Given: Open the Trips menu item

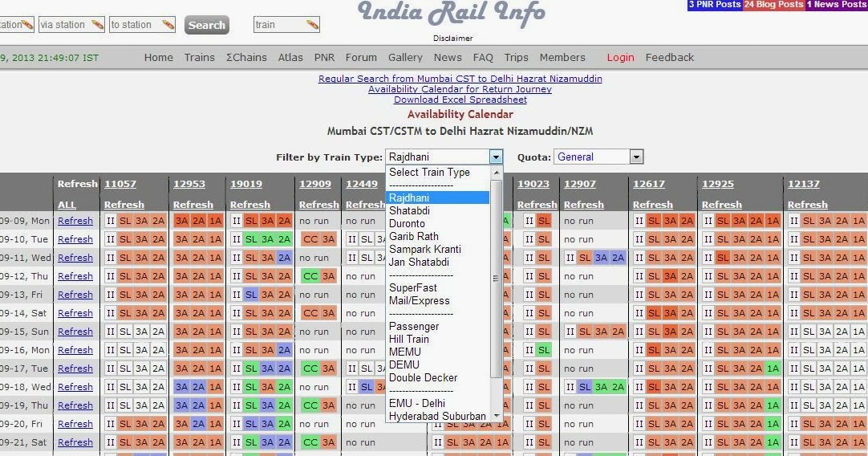Looking at the screenshot, I should tap(517, 57).
